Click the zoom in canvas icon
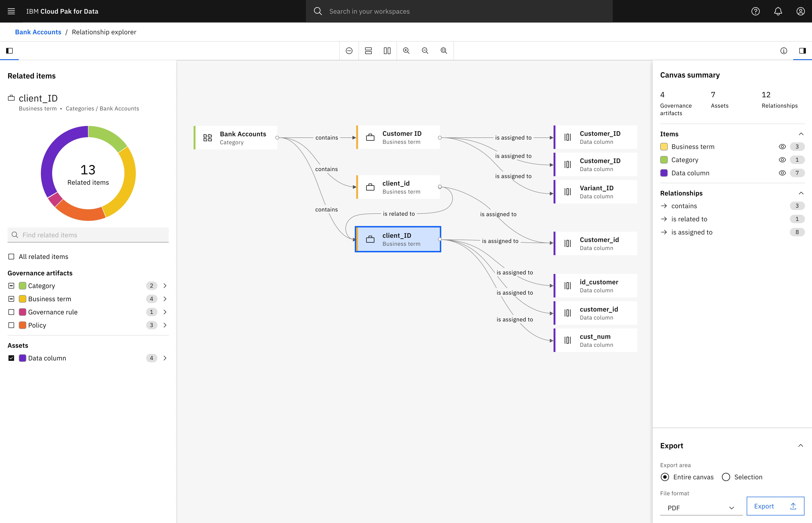 tap(406, 51)
